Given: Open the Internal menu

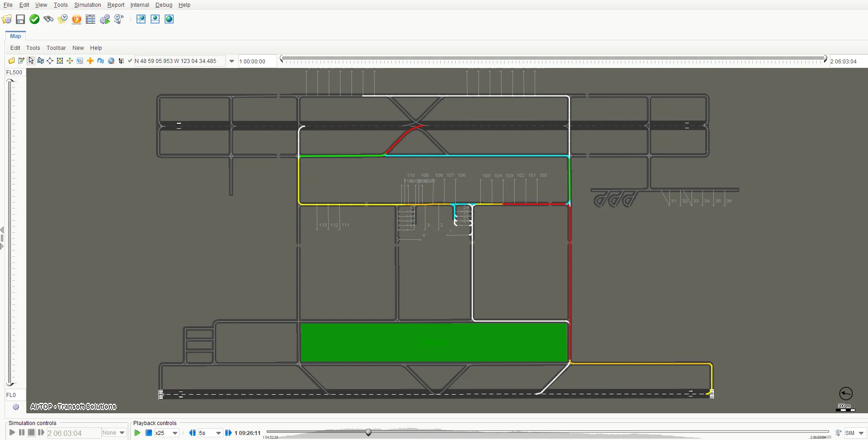Looking at the screenshot, I should [140, 5].
